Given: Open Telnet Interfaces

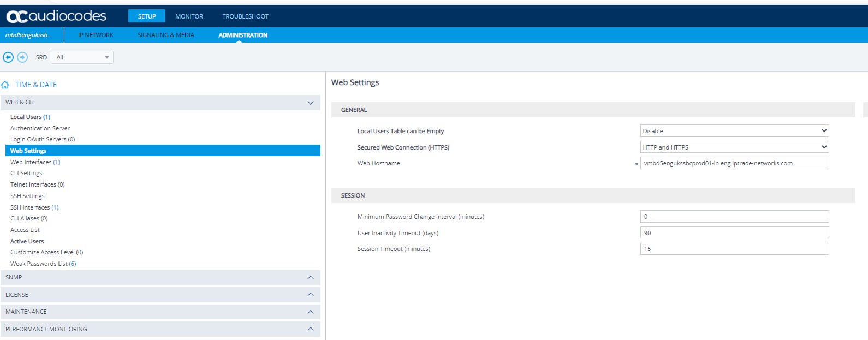Looking at the screenshot, I should (x=37, y=184).
